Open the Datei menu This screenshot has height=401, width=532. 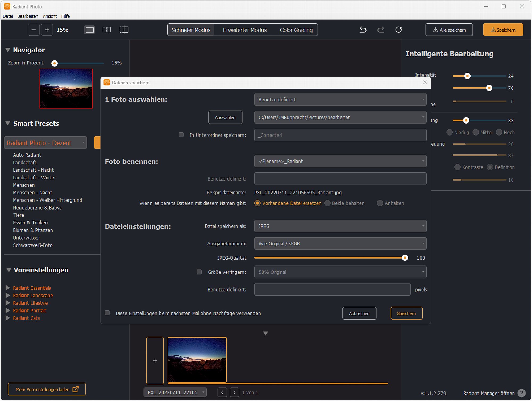[x=8, y=16]
